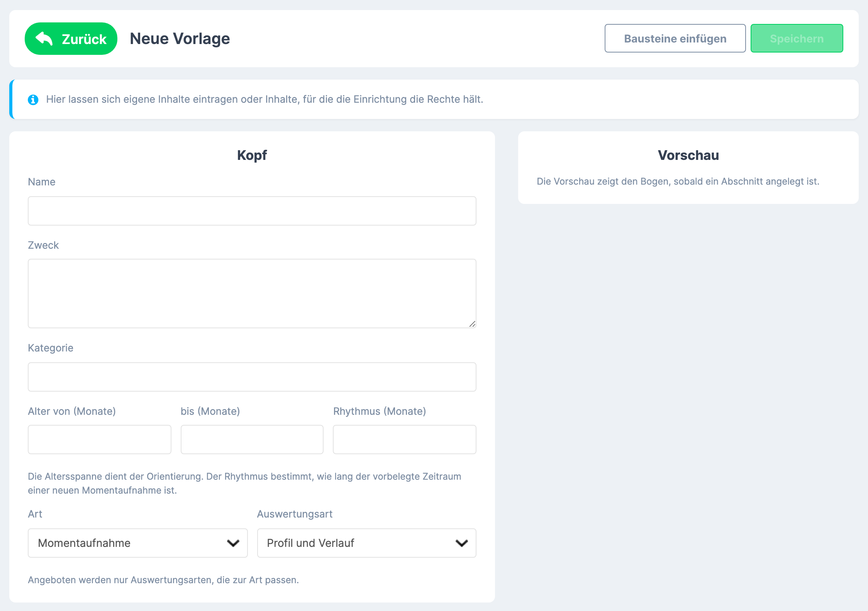This screenshot has width=868, height=611.
Task: Click the Vorschau panel heading
Action: coord(688,155)
